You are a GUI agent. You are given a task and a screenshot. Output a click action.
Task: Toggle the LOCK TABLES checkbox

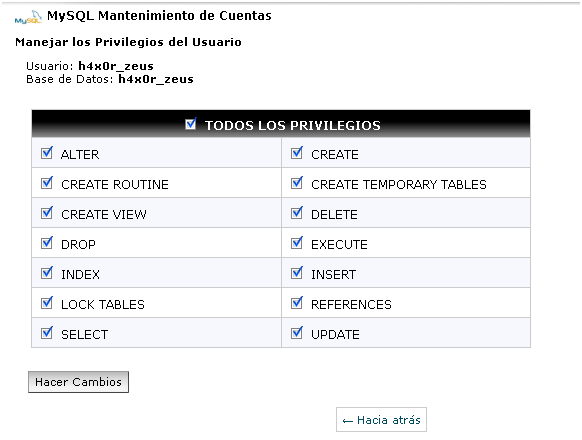click(47, 303)
